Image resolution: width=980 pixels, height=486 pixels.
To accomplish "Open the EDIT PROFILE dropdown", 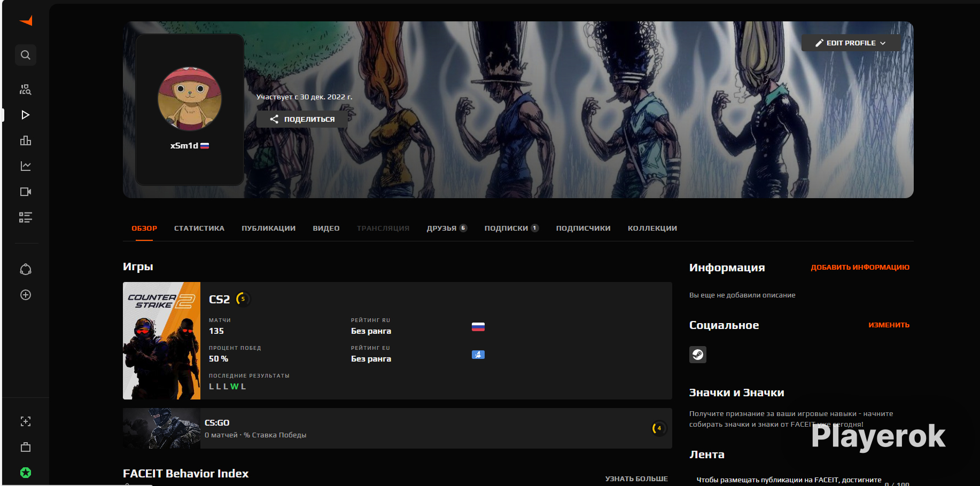I will pos(851,43).
